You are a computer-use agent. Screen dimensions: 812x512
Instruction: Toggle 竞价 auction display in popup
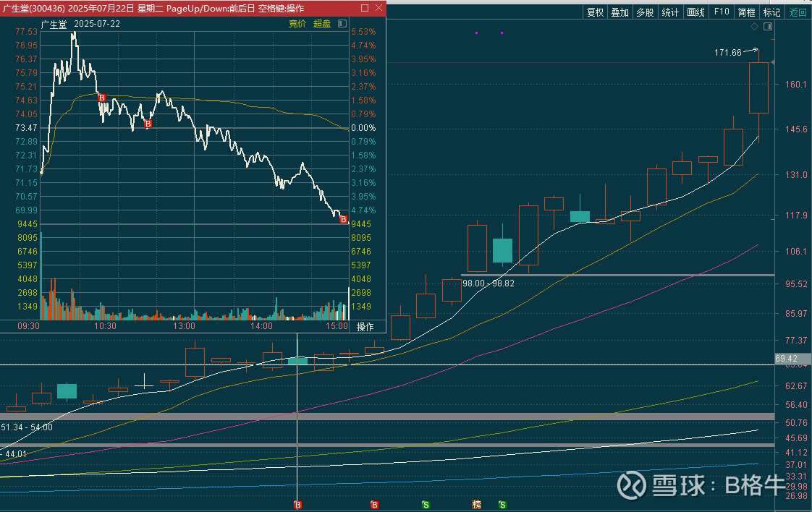[297, 24]
